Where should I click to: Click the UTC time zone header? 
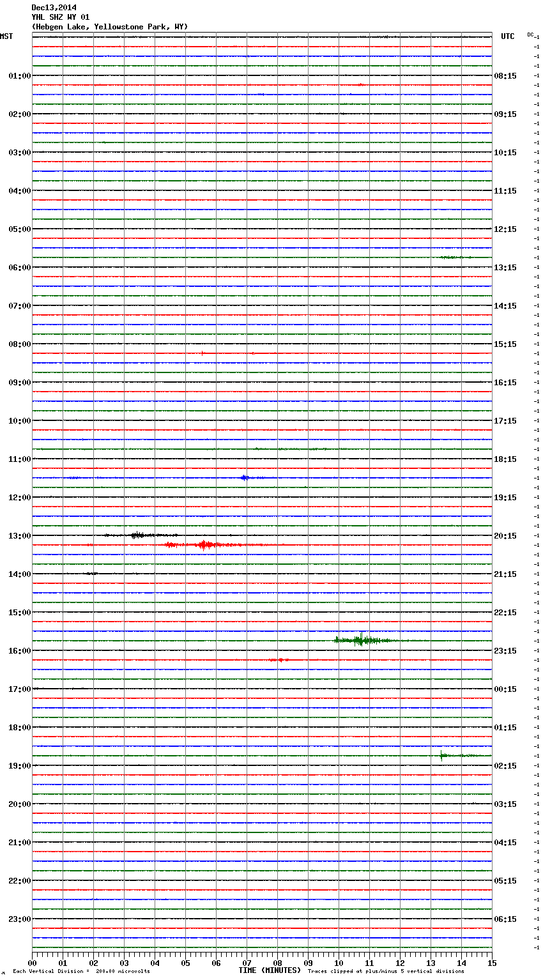click(x=508, y=36)
